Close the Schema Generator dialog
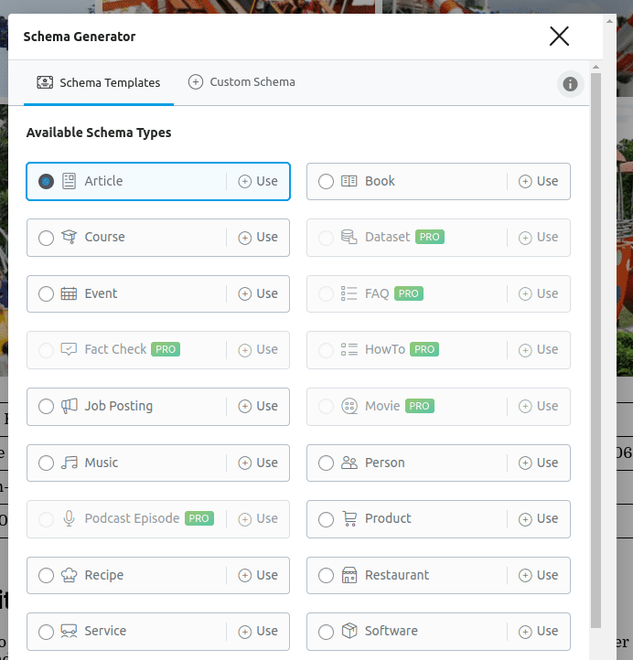This screenshot has width=633, height=660. click(559, 37)
